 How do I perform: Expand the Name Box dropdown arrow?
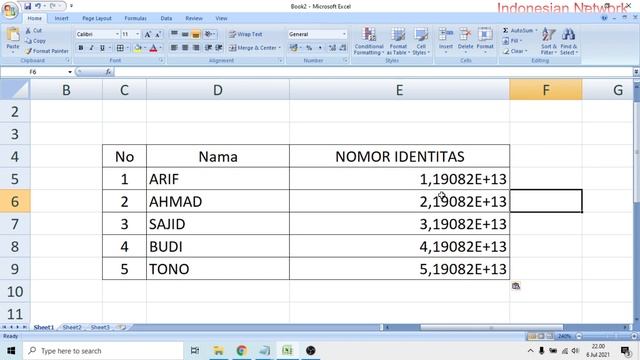coord(70,72)
